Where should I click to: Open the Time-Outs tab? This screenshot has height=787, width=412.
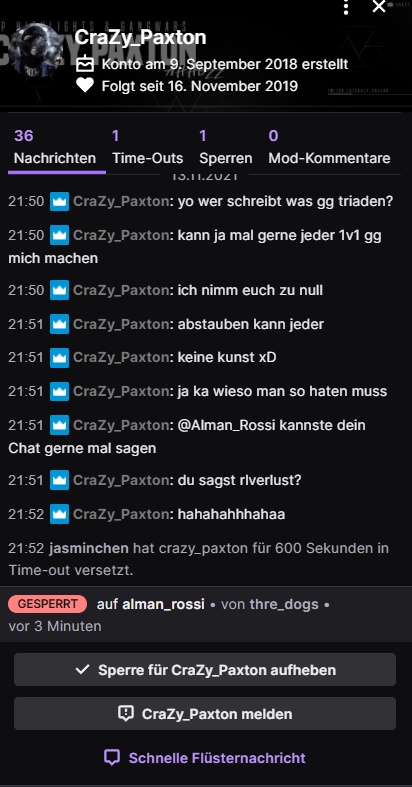[148, 147]
